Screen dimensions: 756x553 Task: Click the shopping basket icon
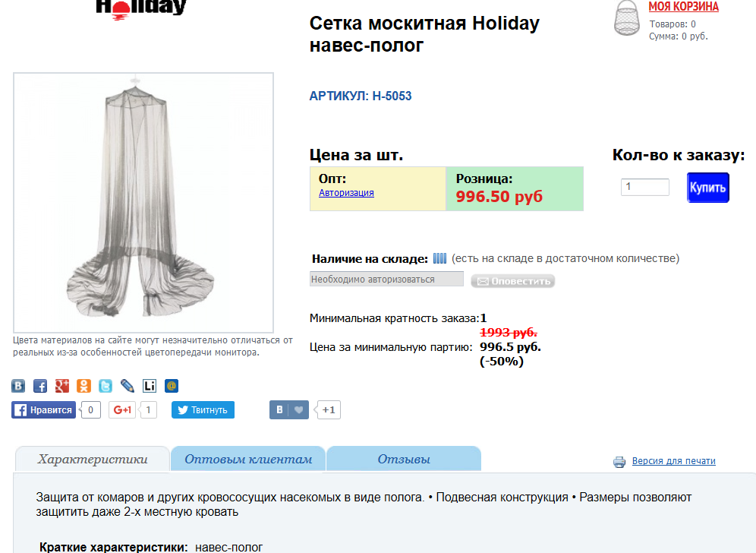(x=626, y=18)
